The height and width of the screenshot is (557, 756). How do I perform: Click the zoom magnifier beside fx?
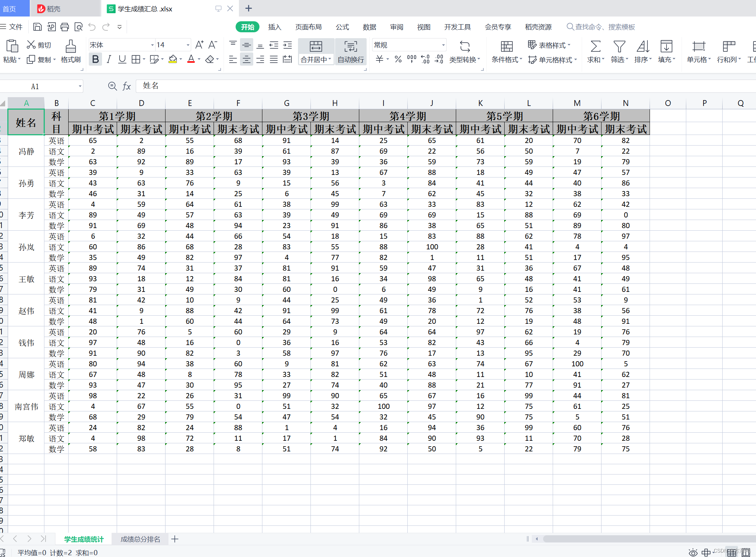click(x=112, y=86)
